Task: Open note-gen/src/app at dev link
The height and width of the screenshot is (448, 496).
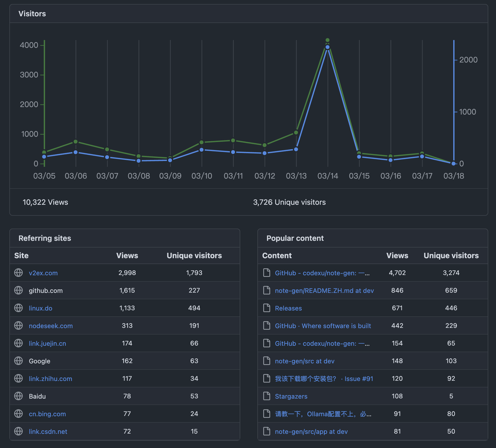Action: (311, 431)
